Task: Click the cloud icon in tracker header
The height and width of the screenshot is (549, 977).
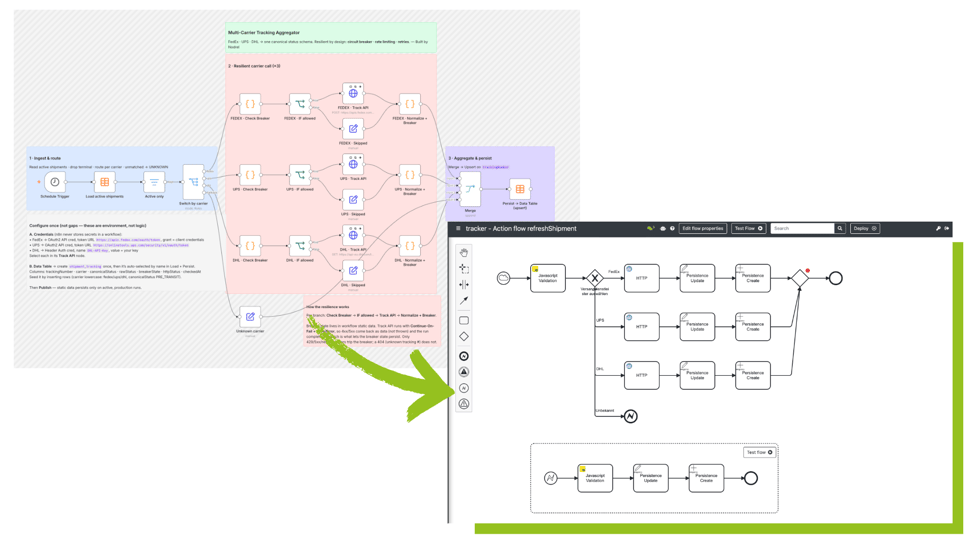Action: (663, 229)
